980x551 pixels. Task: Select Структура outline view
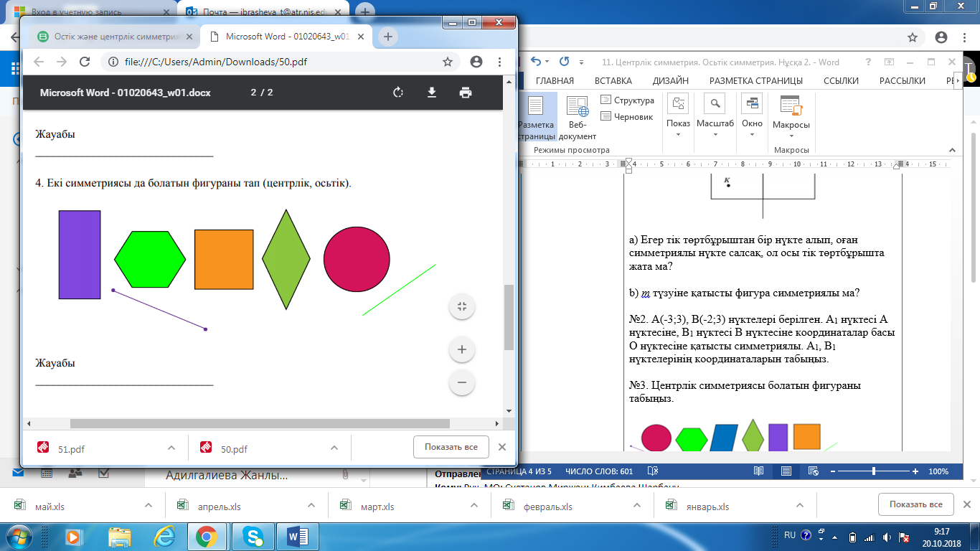click(x=627, y=100)
